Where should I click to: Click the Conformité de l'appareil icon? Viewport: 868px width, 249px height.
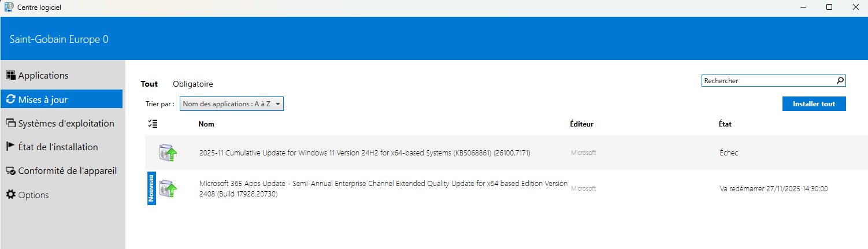coord(10,171)
